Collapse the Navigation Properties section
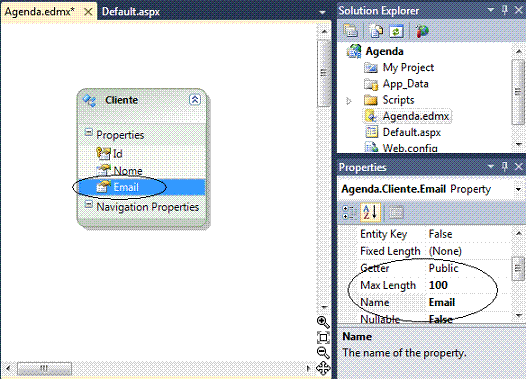The image size is (526, 379). (x=89, y=204)
